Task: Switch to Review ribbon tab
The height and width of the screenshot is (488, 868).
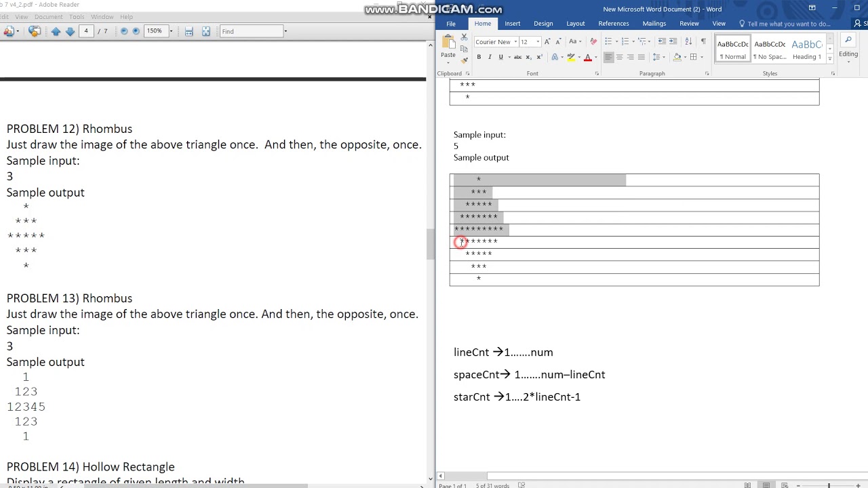Action: (690, 24)
